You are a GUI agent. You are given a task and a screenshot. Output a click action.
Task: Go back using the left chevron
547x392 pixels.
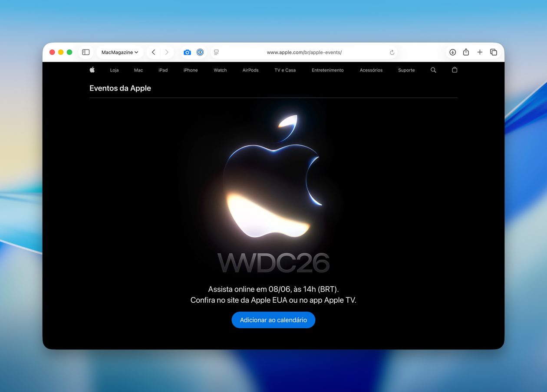point(153,52)
